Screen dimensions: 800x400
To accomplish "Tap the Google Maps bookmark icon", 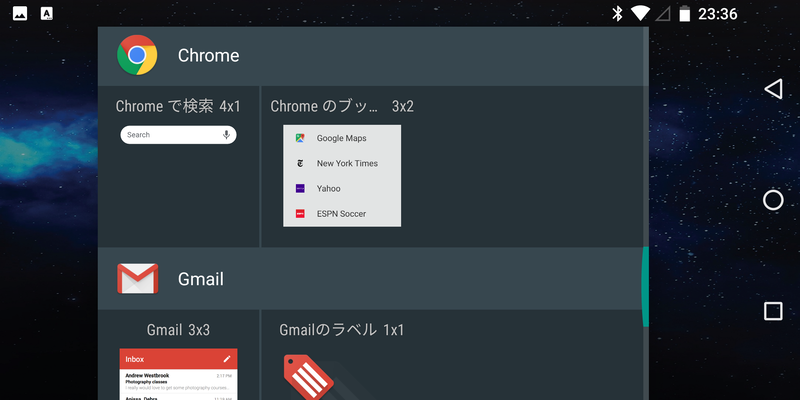I will 300,138.
